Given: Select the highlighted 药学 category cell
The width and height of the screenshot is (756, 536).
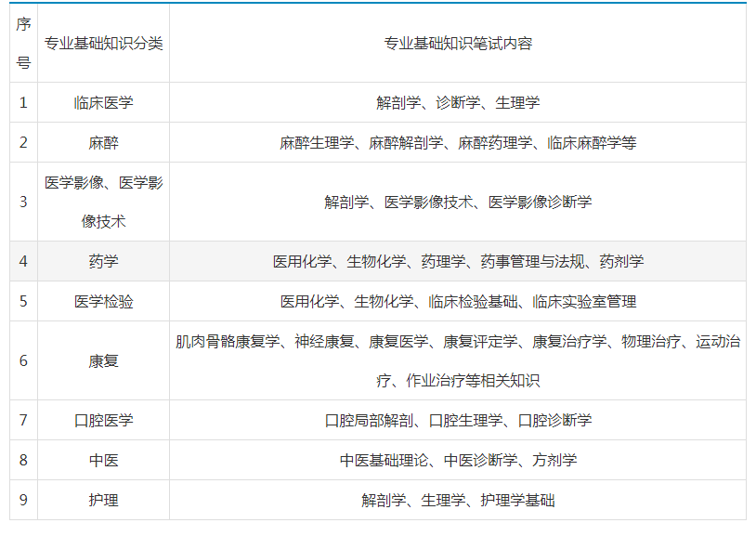Looking at the screenshot, I should click(103, 262).
